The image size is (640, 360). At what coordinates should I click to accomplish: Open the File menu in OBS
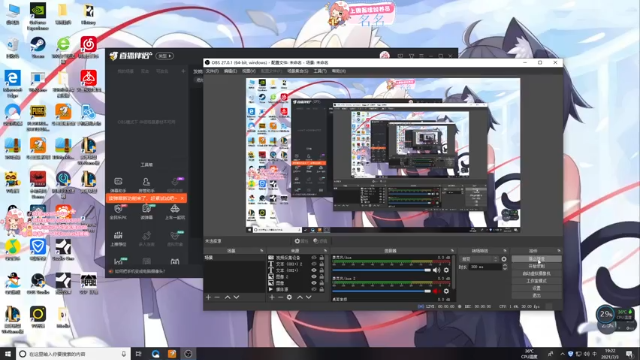point(212,71)
